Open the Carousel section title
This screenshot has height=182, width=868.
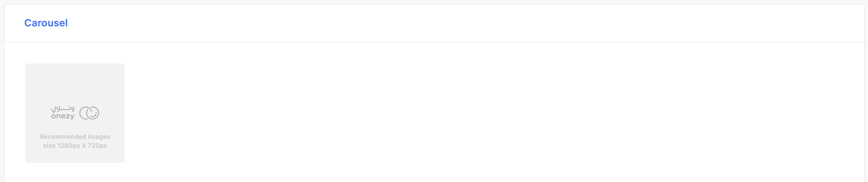click(46, 23)
